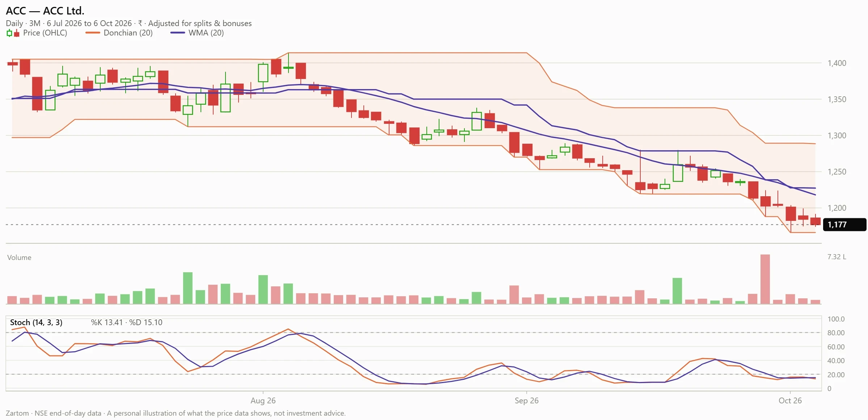Click the 40.00 stochastic axis label
This screenshot has width=868, height=420.
coord(836,361)
